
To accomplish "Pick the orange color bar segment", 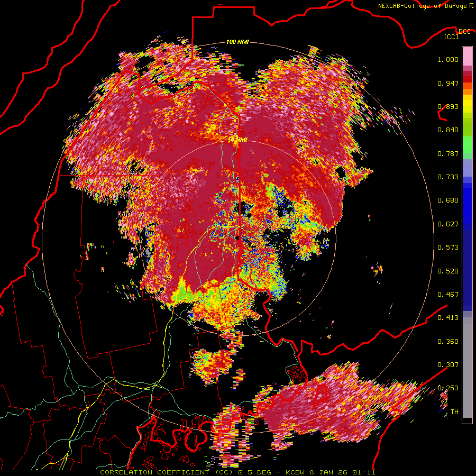I will (467, 91).
